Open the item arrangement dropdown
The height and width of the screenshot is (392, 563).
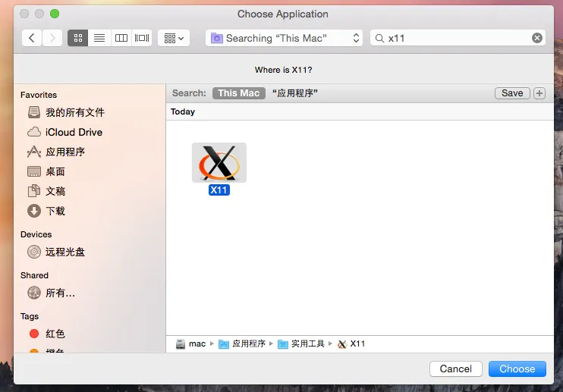point(174,38)
